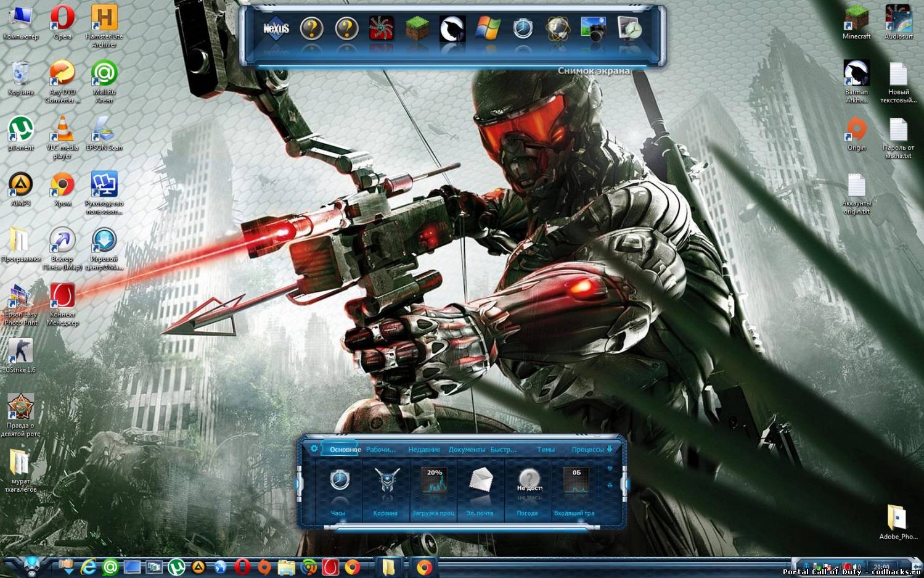Open the globe network icon in top dock
Screen dimensions: 924x578
[x=558, y=28]
